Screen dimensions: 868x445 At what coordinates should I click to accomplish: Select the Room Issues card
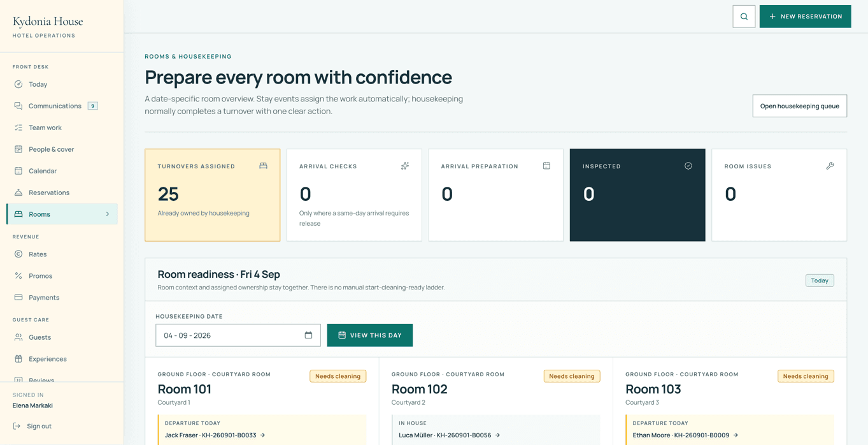coord(779,195)
